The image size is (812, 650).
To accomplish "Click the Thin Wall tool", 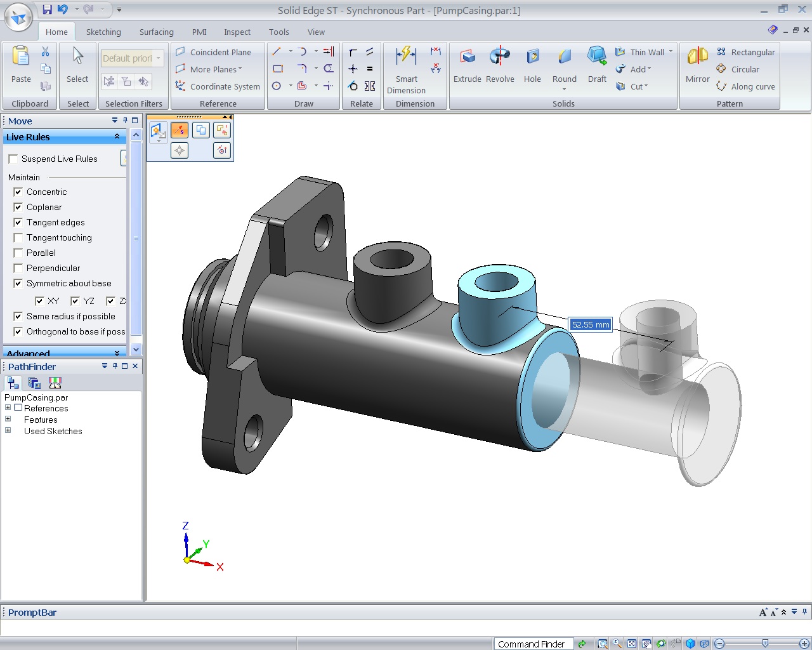I will [640, 52].
